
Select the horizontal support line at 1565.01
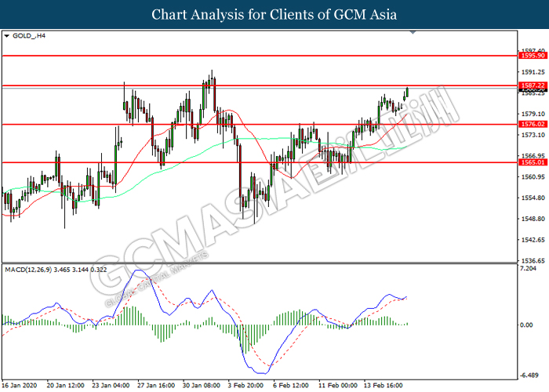[260, 162]
